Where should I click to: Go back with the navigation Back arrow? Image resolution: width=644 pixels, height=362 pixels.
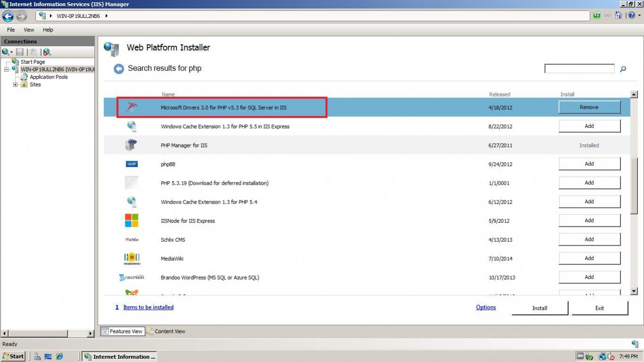8,16
